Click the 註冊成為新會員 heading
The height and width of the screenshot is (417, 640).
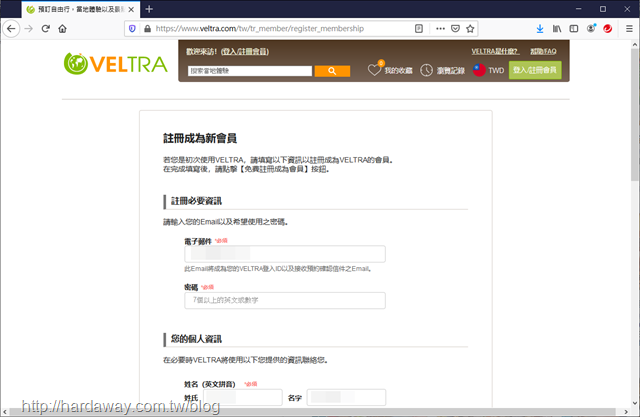200,138
